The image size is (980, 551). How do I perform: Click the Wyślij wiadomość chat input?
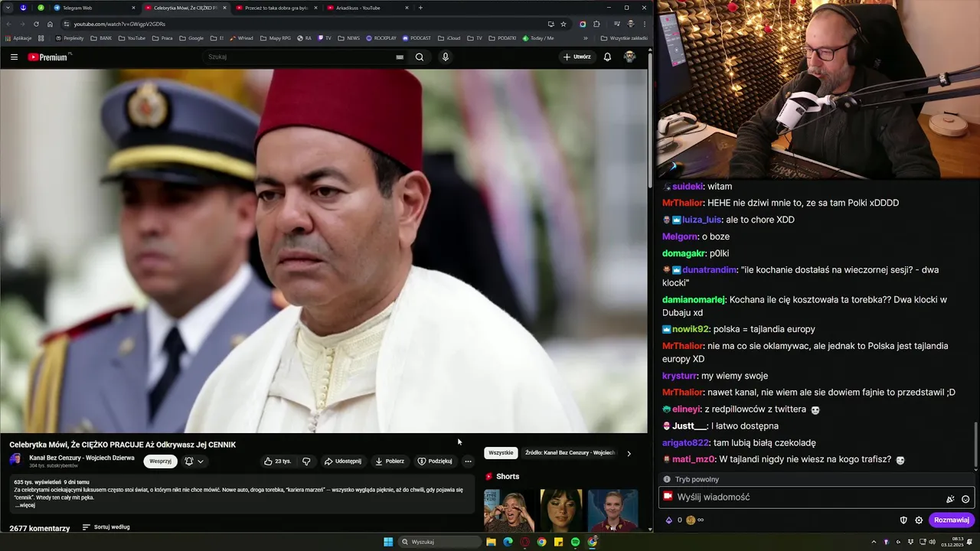816,497
